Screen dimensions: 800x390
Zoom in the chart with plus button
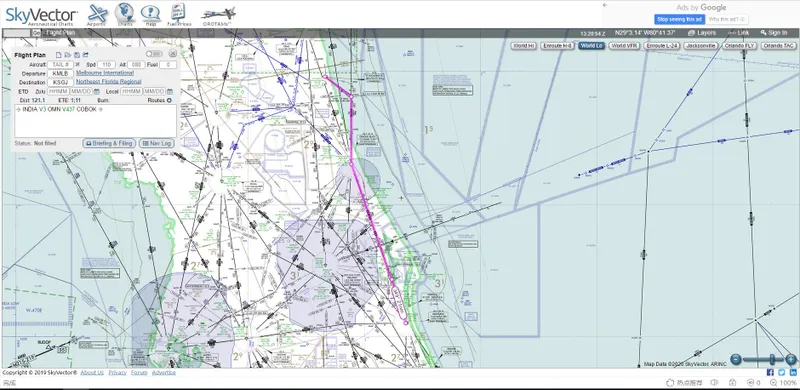click(791, 359)
